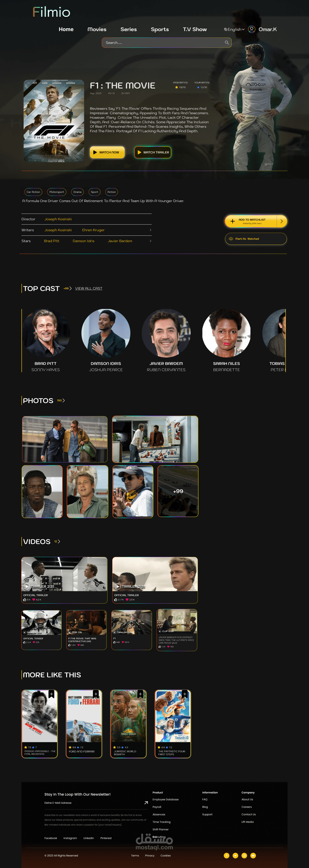Open Facebook round icon in footer

pos(226,855)
